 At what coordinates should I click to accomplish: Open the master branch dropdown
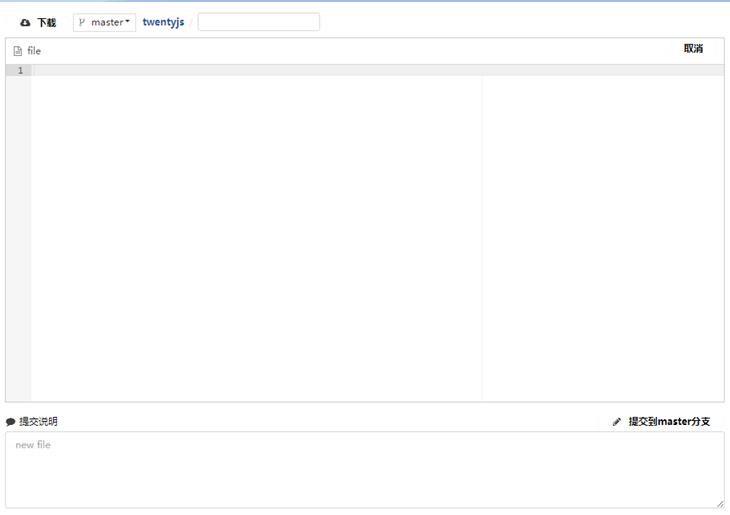104,22
